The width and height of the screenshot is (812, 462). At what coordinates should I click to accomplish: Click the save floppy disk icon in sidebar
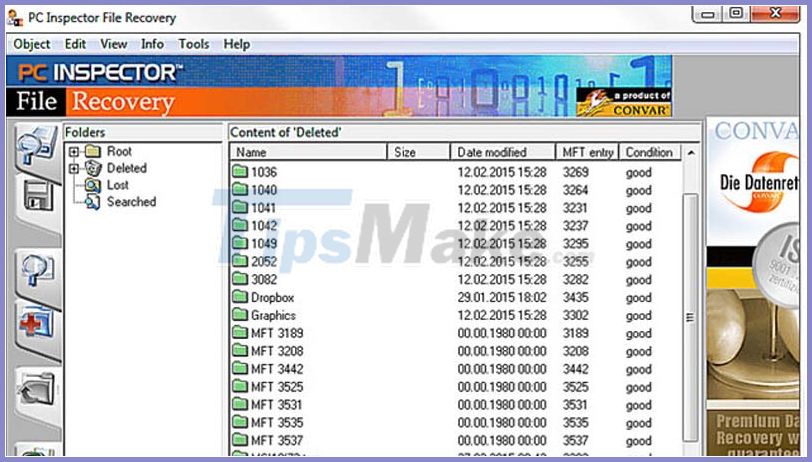(x=38, y=196)
